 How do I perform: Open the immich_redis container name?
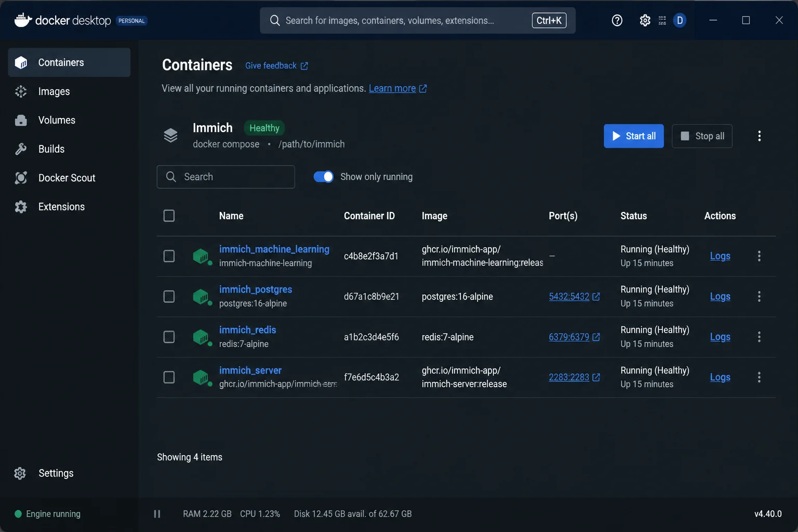pos(247,330)
